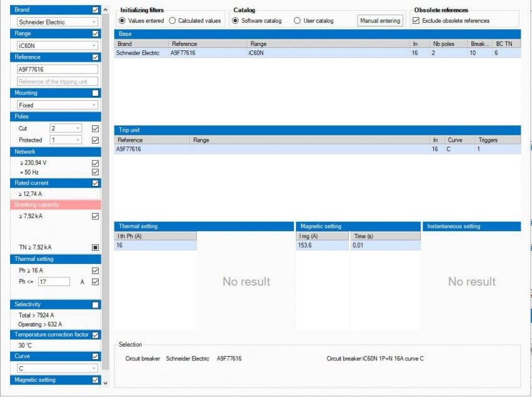Sort Base table by In column header
This screenshot has height=397, width=532.
tap(420, 44)
